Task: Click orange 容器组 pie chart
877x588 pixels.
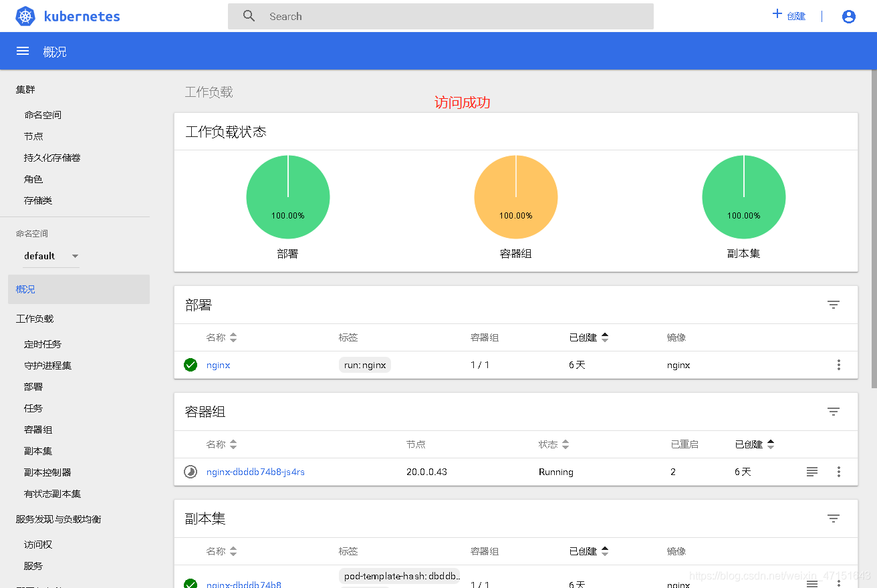Action: 516,197
